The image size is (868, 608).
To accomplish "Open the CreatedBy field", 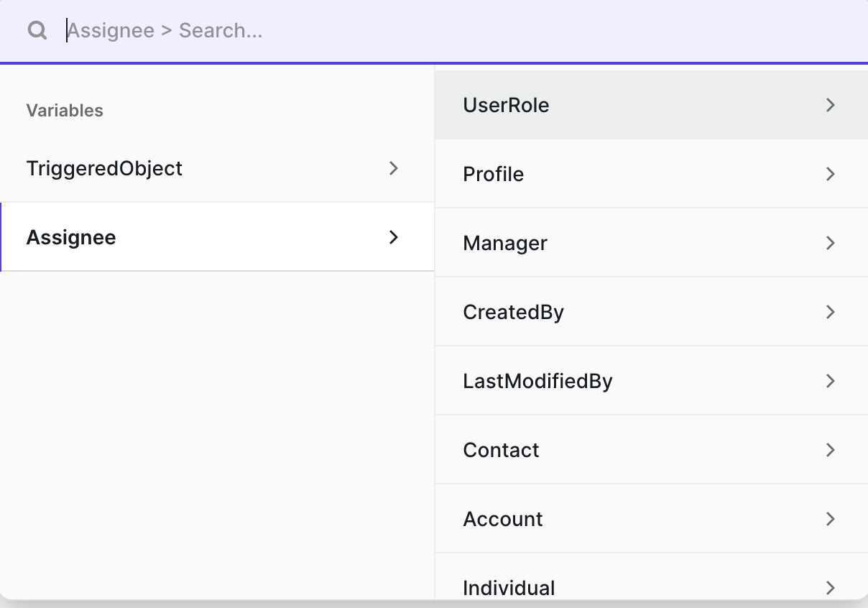I will coord(652,312).
